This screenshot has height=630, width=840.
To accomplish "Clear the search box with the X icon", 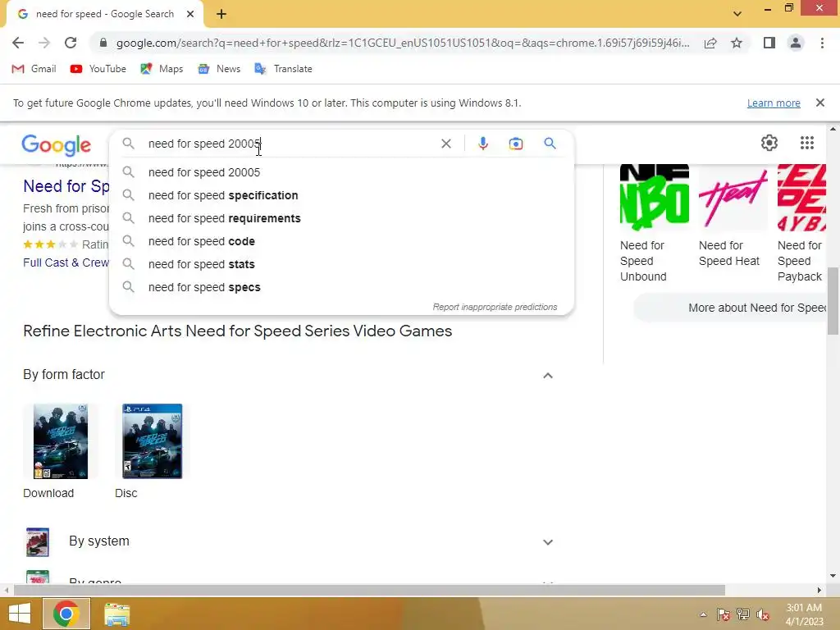I will (x=445, y=144).
